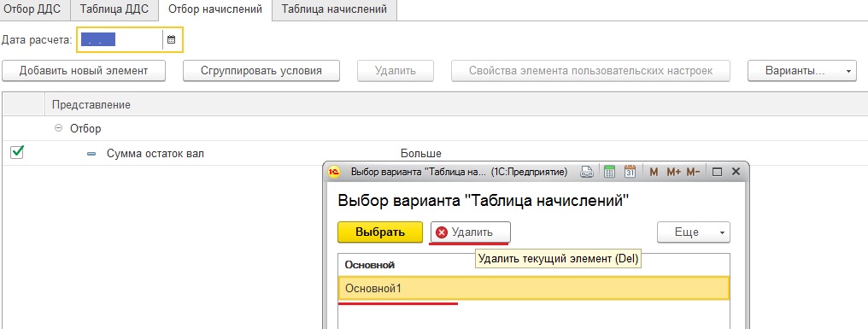Open the calendar picker for Дата расчета
This screenshot has width=868, height=329.
tap(172, 40)
